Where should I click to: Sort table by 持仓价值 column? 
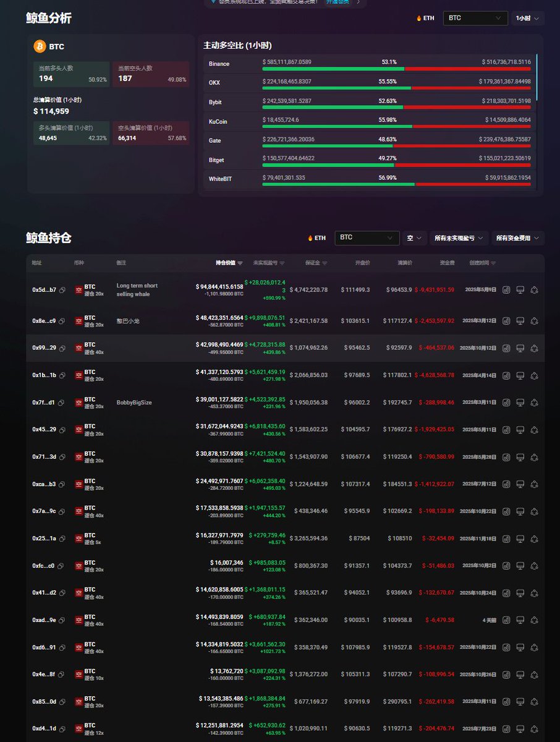tap(229, 263)
